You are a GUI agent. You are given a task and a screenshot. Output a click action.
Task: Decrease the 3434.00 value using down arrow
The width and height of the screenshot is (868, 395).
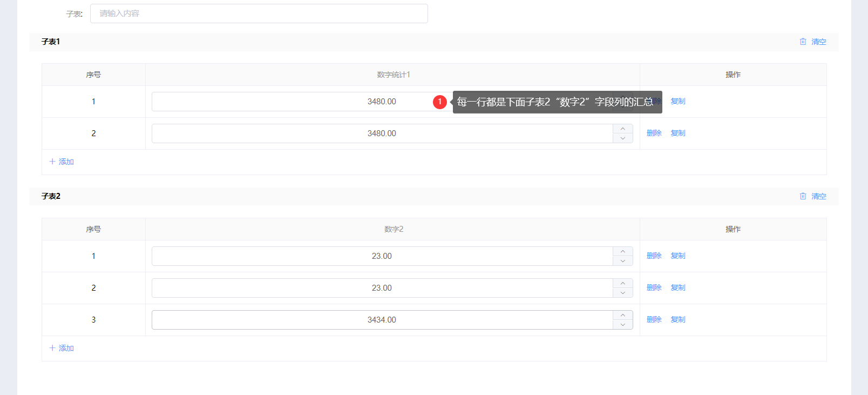coord(623,325)
